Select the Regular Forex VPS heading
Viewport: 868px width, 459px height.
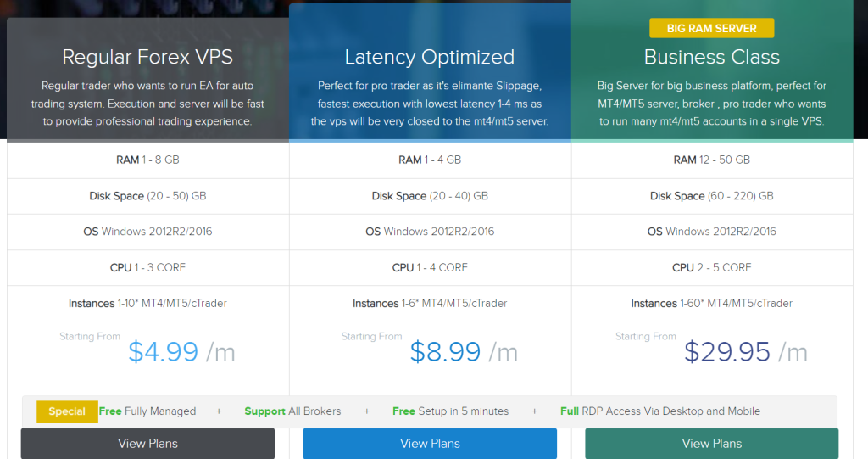pyautogui.click(x=147, y=58)
